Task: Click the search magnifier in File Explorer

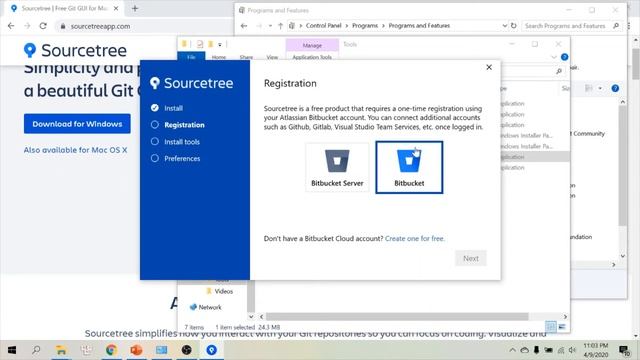Action: pyautogui.click(x=559, y=71)
